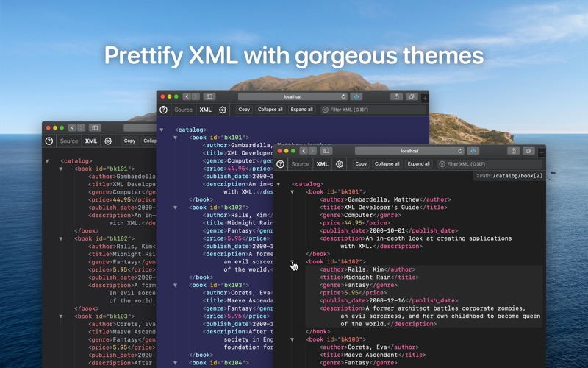588x368 pixels.
Task: Open help icon in front window
Action: point(280,164)
